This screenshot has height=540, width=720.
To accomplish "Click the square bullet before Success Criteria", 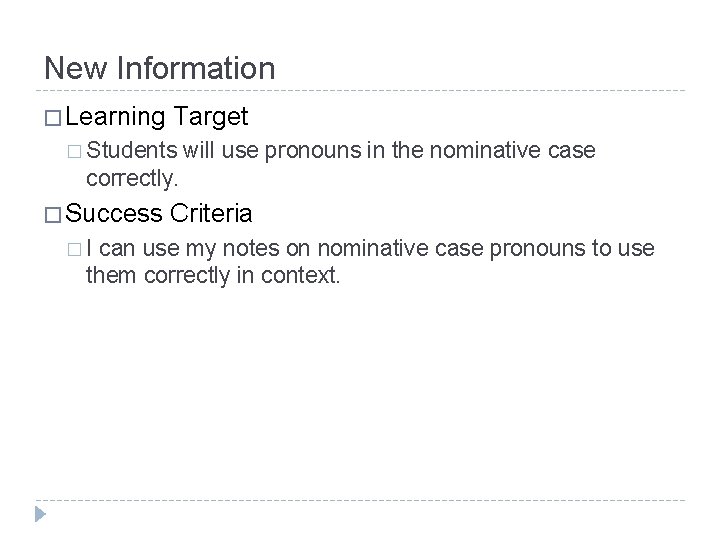I will tap(53, 214).
